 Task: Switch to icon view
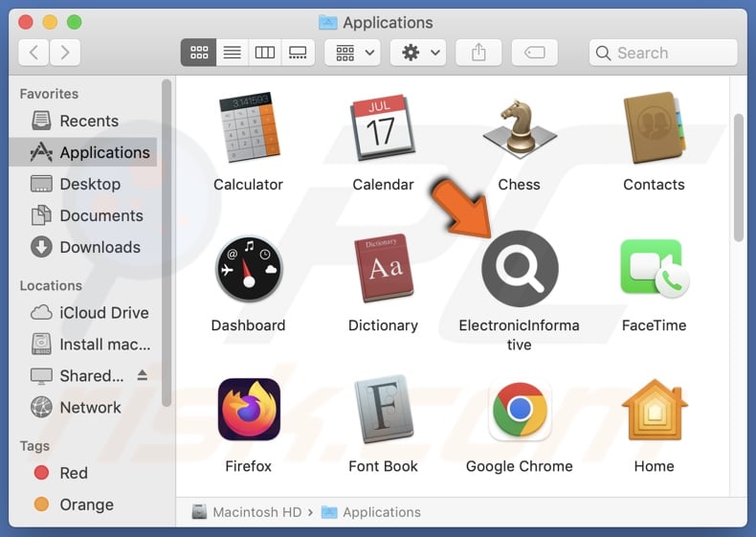point(199,52)
